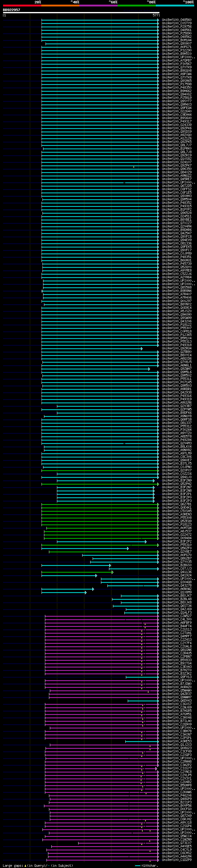Select hit UniRef100_Q87Z49
Viewport: 197px width, 868px height.
176,816
